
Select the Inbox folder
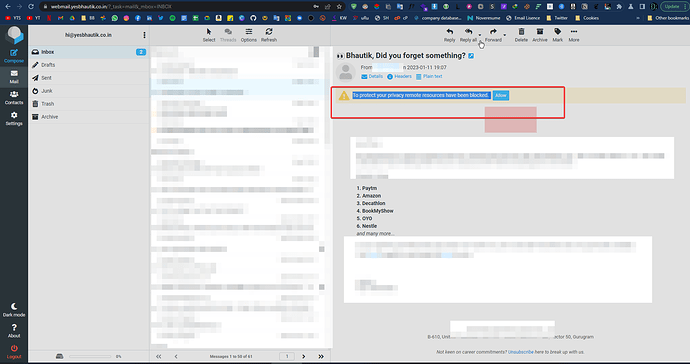(88, 52)
